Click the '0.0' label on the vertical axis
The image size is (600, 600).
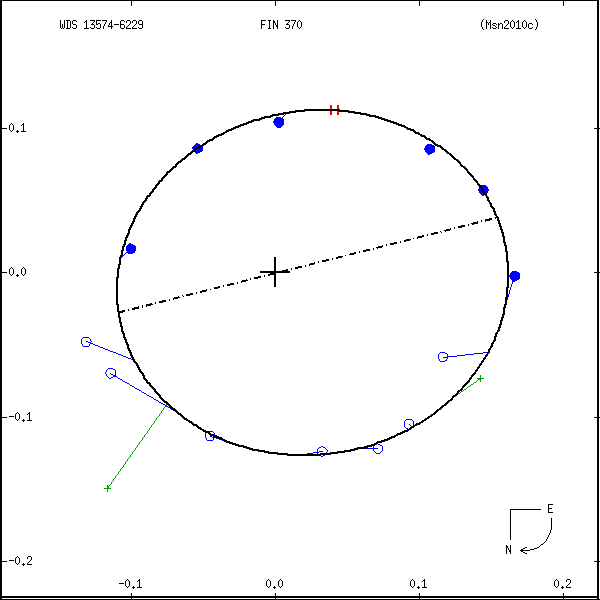(17, 272)
